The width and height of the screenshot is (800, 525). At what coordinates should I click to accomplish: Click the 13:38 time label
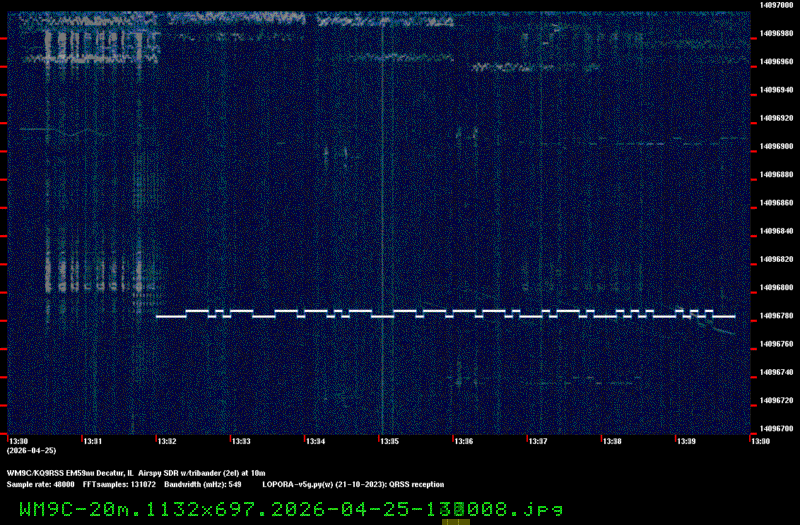[612, 441]
